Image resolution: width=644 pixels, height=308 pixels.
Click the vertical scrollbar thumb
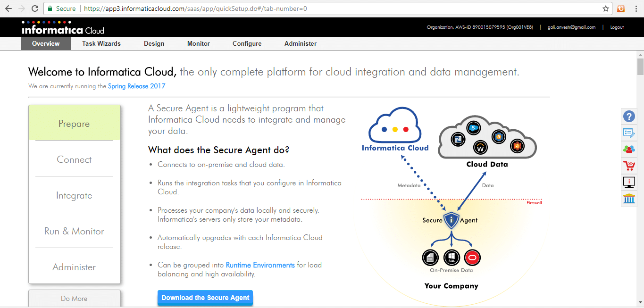640,67
